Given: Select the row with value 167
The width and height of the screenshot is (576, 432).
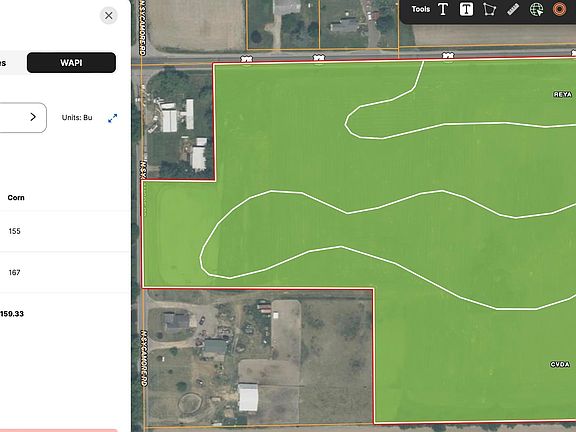Looking at the screenshot, I should [x=65, y=272].
